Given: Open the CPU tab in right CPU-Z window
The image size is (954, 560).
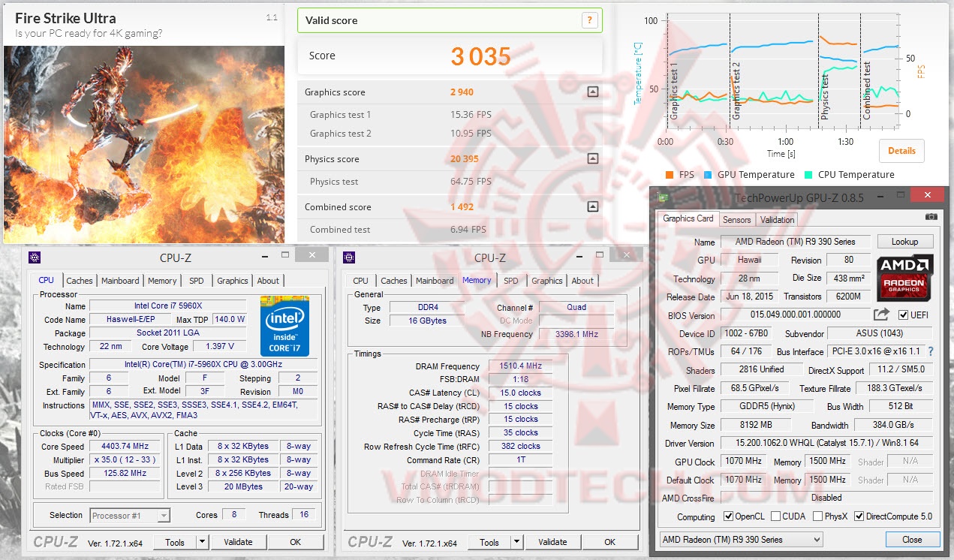Looking at the screenshot, I should pos(361,281).
